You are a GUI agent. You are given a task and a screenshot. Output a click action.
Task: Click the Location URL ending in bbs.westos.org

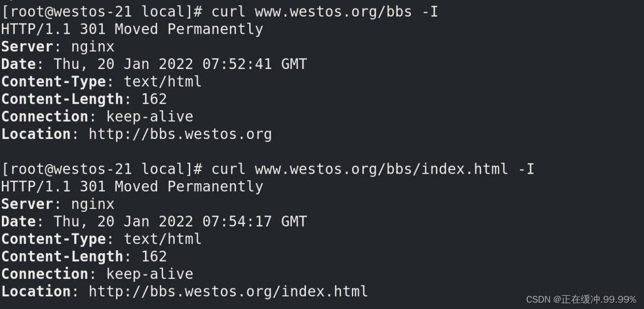(180, 134)
